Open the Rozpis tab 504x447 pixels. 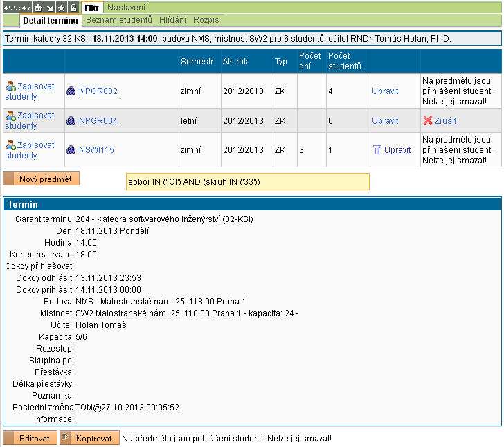[x=206, y=21]
